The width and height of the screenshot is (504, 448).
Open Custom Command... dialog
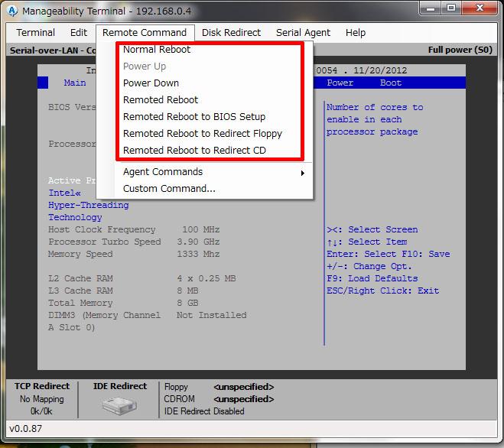169,188
